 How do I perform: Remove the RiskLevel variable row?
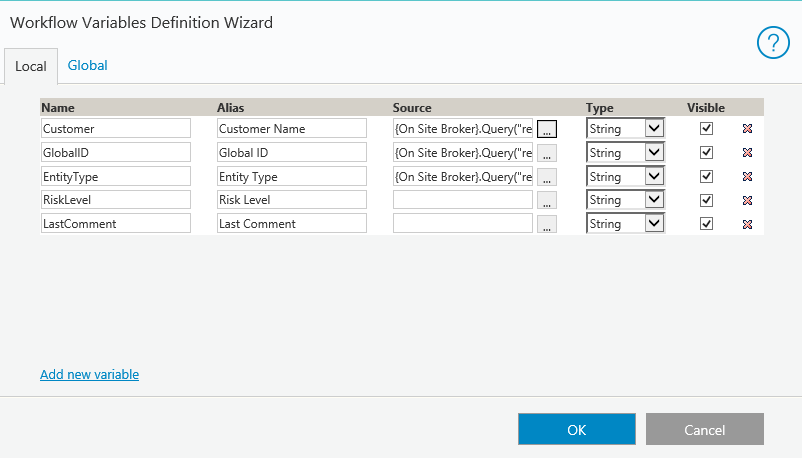pos(747,200)
